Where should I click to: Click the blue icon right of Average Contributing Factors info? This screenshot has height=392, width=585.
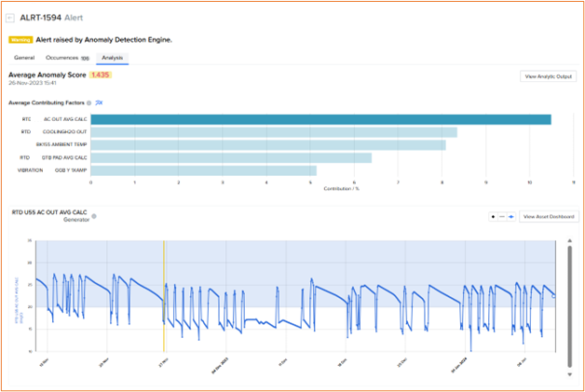coord(100,102)
